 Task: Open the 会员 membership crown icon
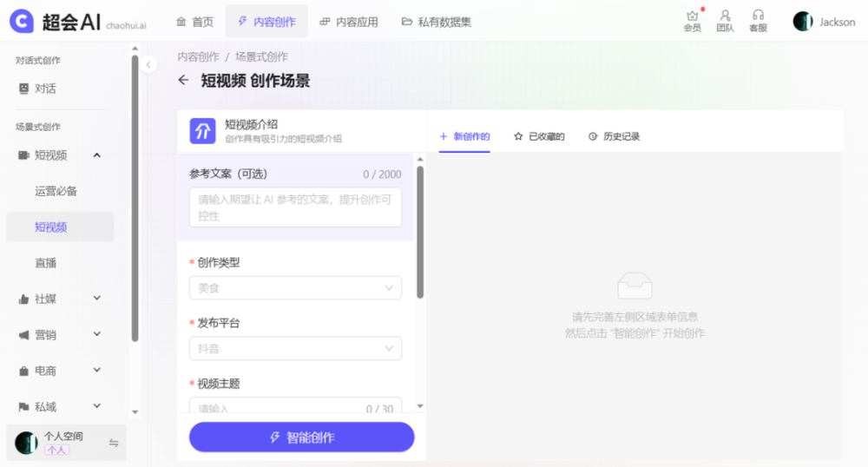pos(692,21)
